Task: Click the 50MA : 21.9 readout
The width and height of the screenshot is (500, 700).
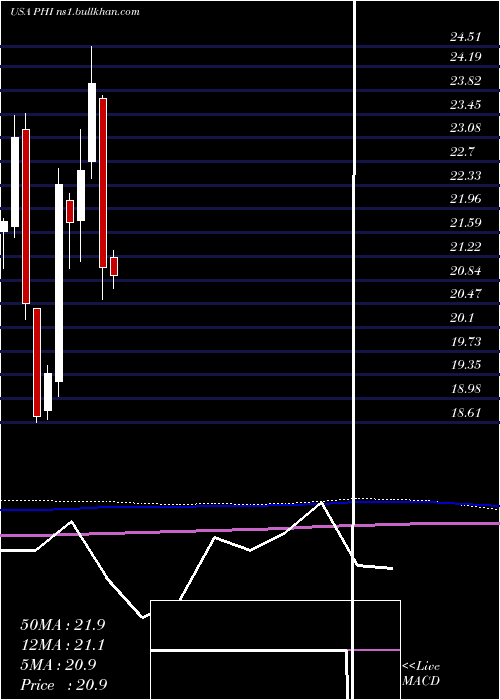Action: (x=63, y=625)
